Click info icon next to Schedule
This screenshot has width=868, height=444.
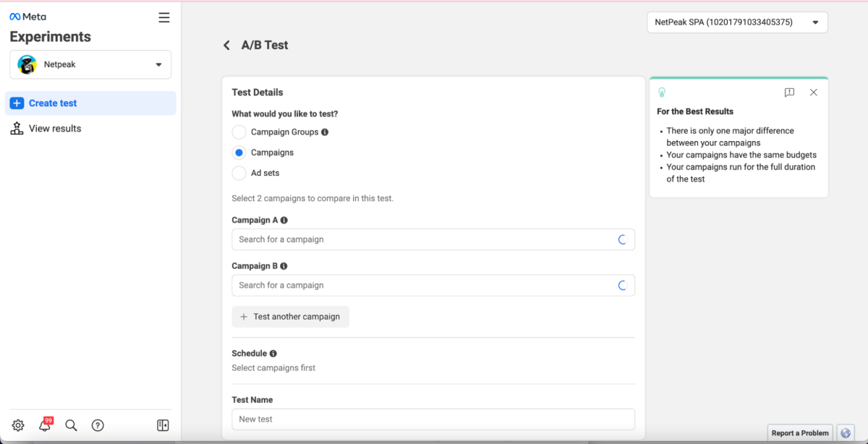[273, 354]
